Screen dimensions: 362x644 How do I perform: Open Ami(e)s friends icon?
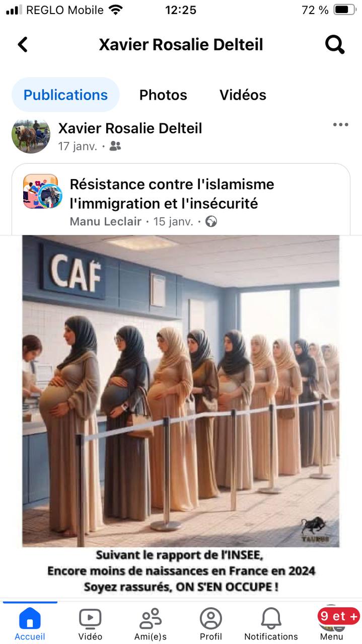[151, 624]
